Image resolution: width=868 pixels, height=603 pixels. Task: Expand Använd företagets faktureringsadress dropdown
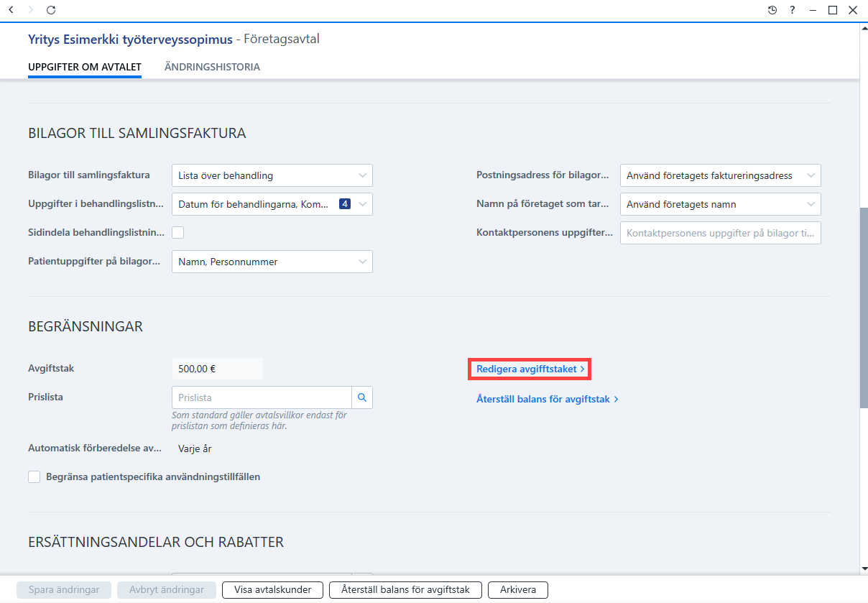click(721, 175)
